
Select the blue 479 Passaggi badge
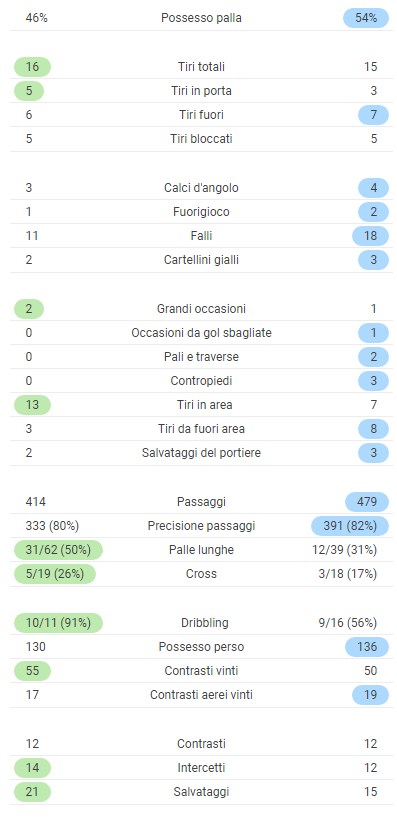point(367,502)
